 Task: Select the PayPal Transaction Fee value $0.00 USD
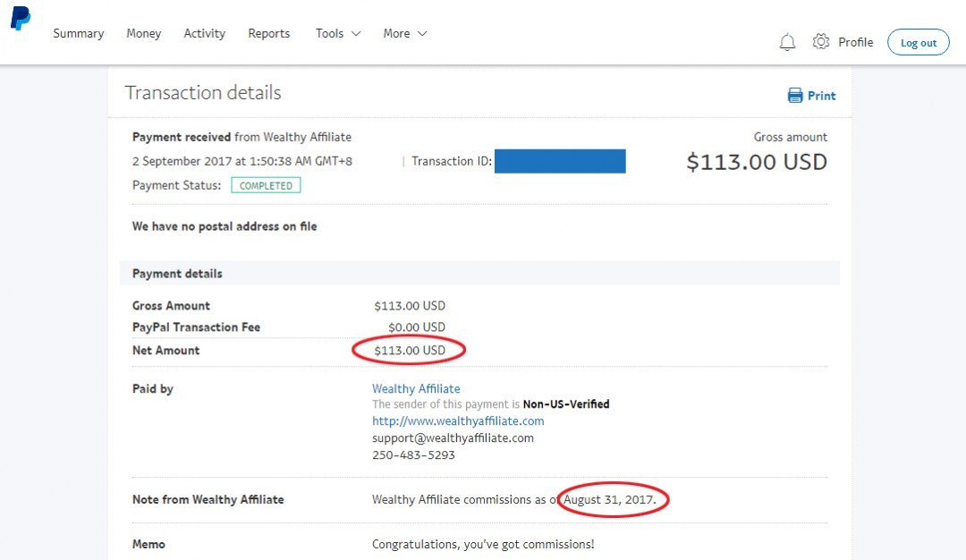point(417,327)
